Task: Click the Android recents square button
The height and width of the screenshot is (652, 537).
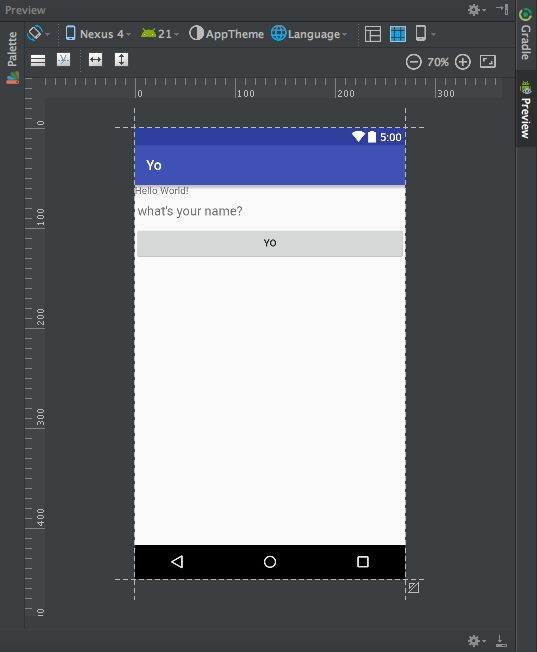Action: (363, 562)
